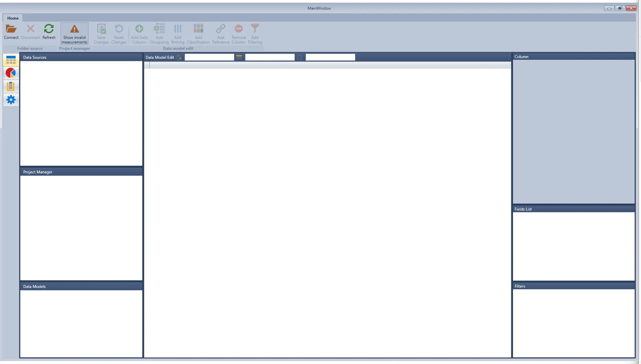
Task: Click Remove Column icon
Action: click(239, 29)
